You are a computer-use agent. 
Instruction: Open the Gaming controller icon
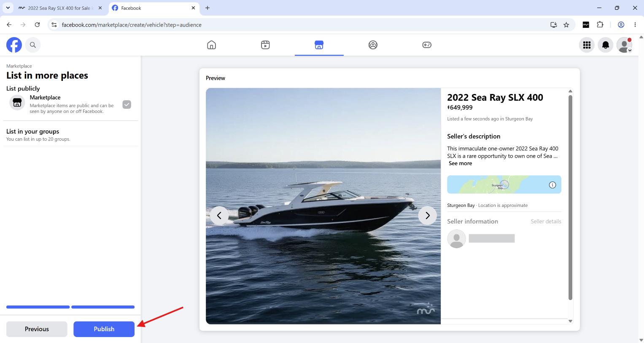tap(427, 45)
